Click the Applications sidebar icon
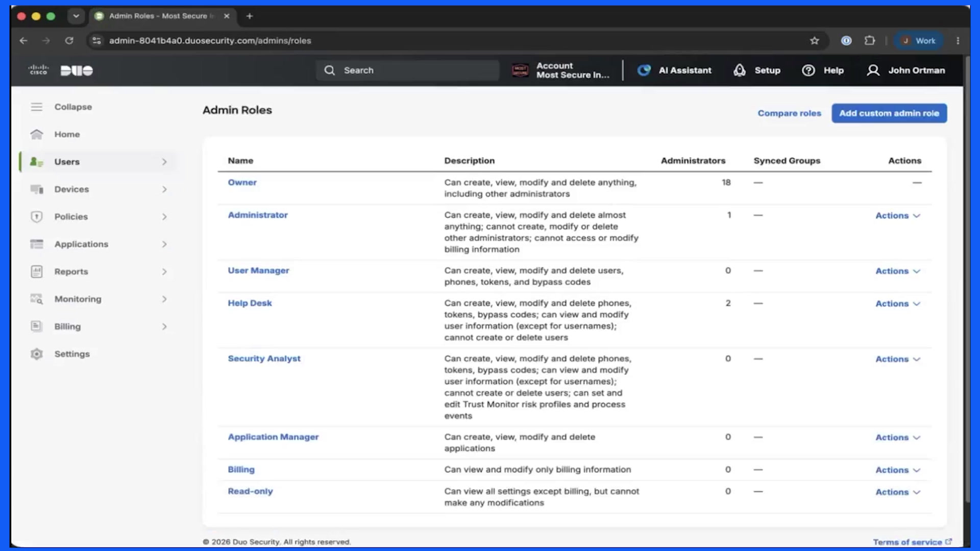 (x=36, y=244)
